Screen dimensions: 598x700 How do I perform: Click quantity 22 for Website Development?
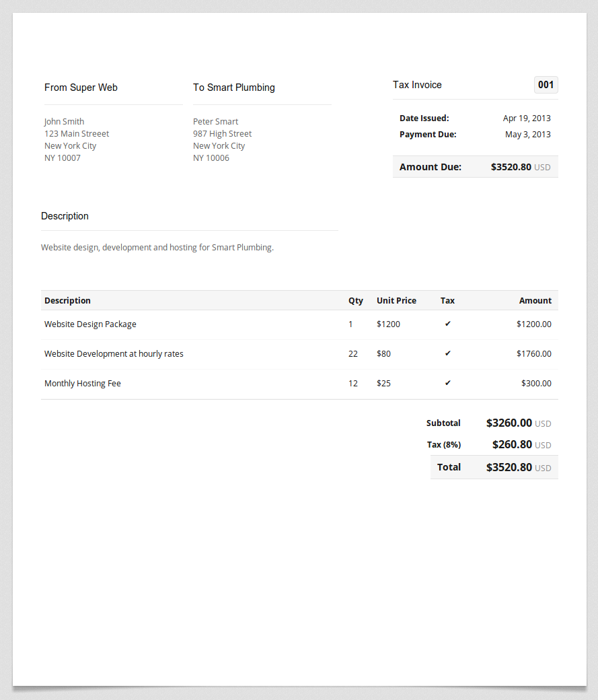click(x=353, y=353)
